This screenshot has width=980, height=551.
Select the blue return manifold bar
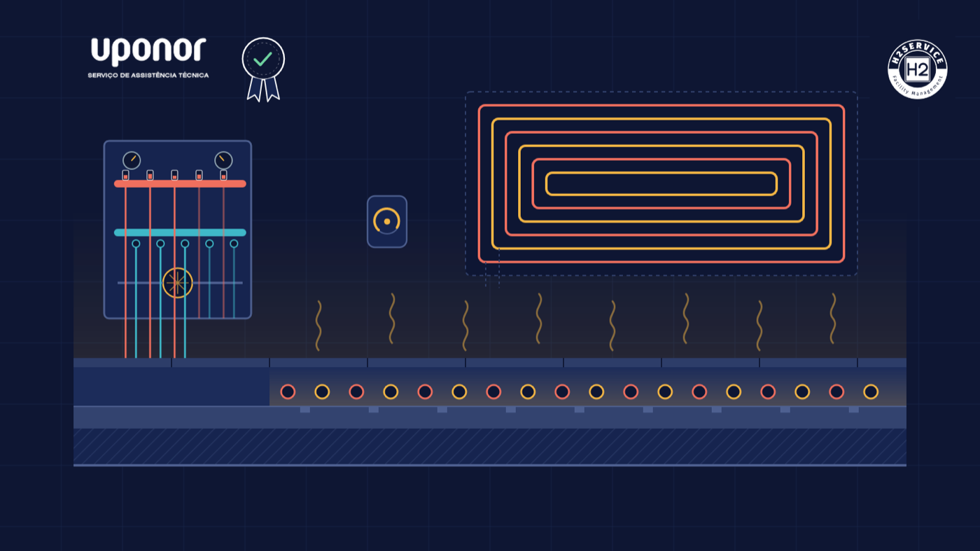(180, 232)
